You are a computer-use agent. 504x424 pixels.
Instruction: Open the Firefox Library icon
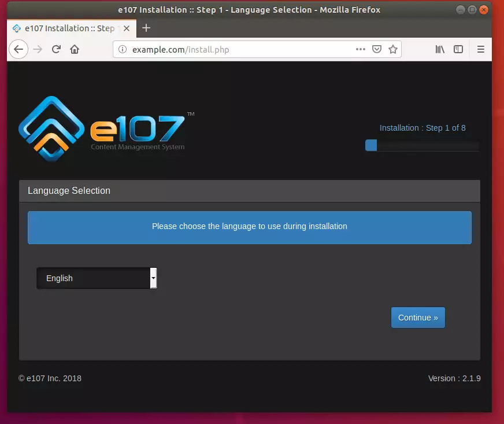tap(440, 49)
